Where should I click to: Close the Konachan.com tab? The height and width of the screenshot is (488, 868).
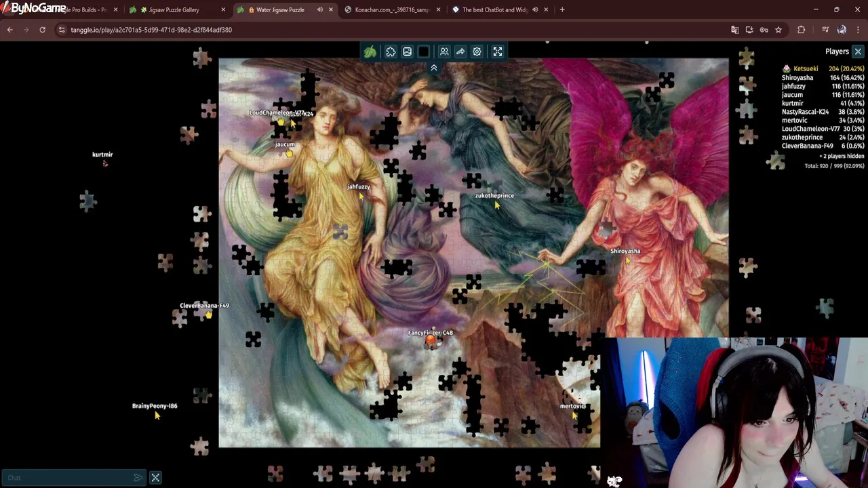[438, 10]
